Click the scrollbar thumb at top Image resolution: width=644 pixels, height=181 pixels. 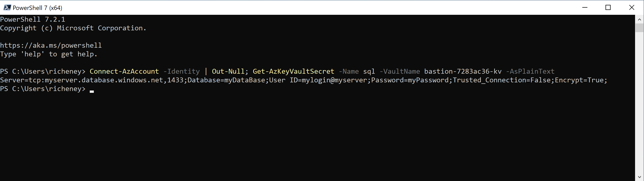coord(640,28)
